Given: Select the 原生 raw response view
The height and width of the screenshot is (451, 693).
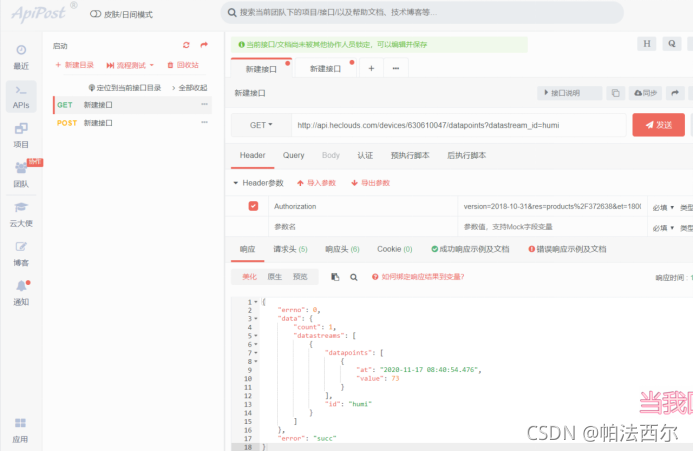Looking at the screenshot, I should point(274,277).
